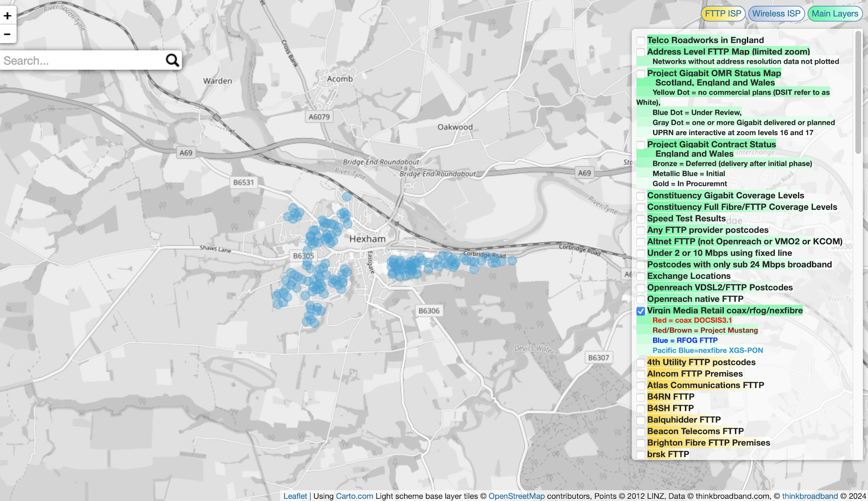Zoom in on the map
The width and height of the screenshot is (868, 501).
(8, 15)
